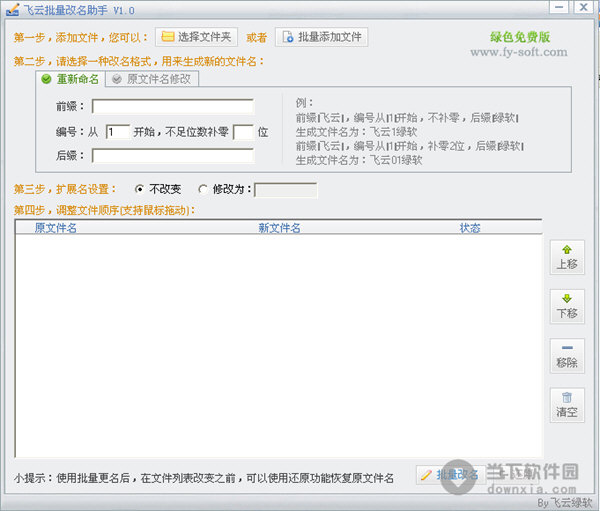Screen dimensions: 600x511
Task: Click the 移除 remove button
Action: coord(567,356)
